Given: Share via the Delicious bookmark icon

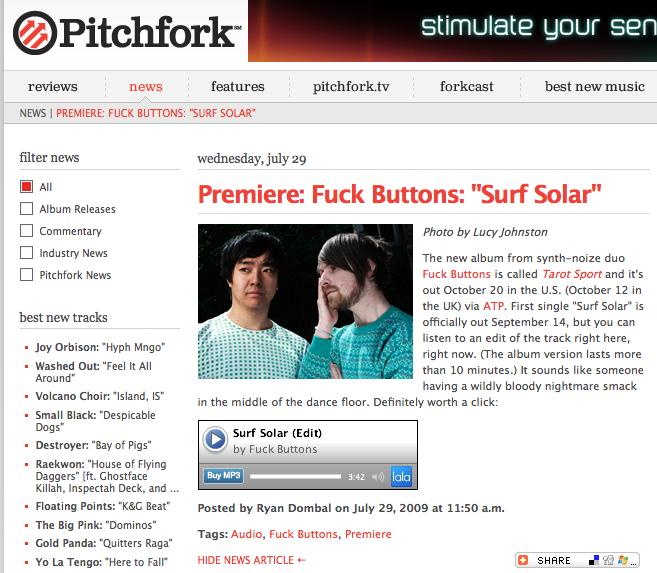Looking at the screenshot, I should point(594,560).
